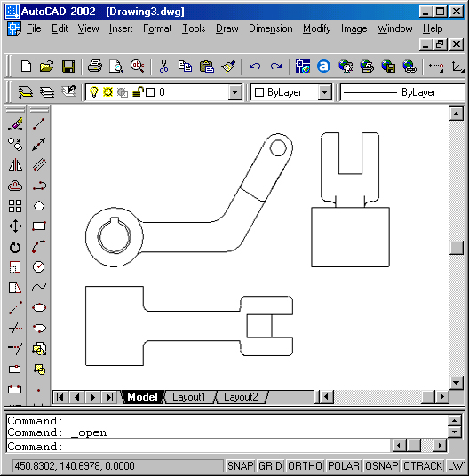Switch to the Layout1 tab
The width and height of the screenshot is (469, 476).
tap(189, 397)
